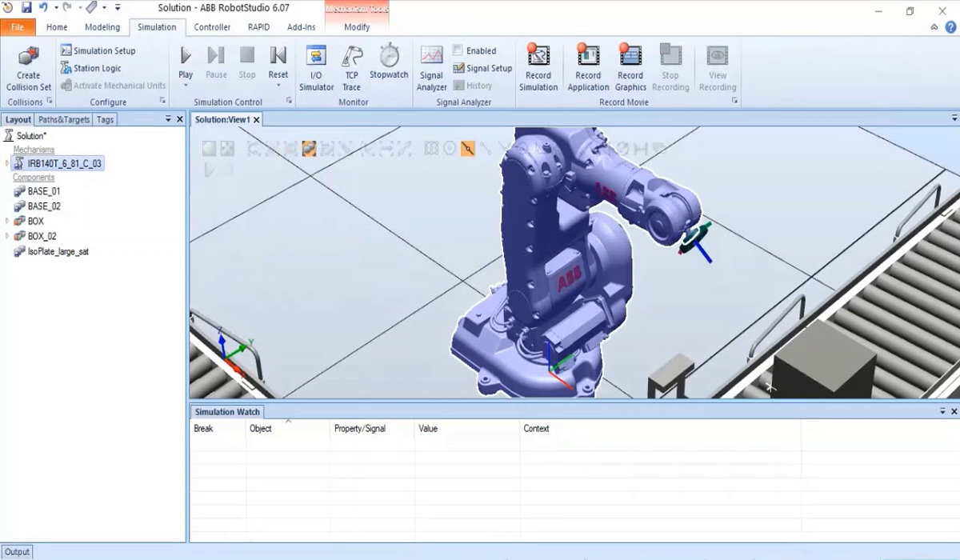The image size is (960, 560).
Task: Toggle the Enabled checkbox in Signal Analyzer group
Action: pyautogui.click(x=459, y=50)
